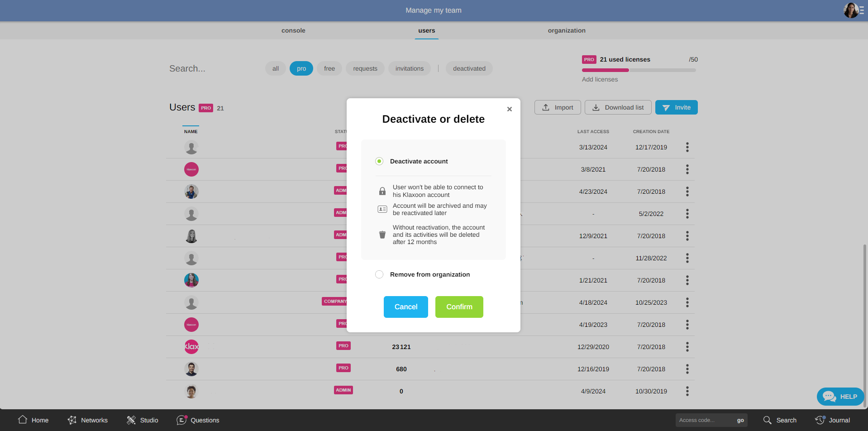Open the actions menu for the 12/17/2019 user
Viewport: 868px width, 431px height.
tap(687, 147)
